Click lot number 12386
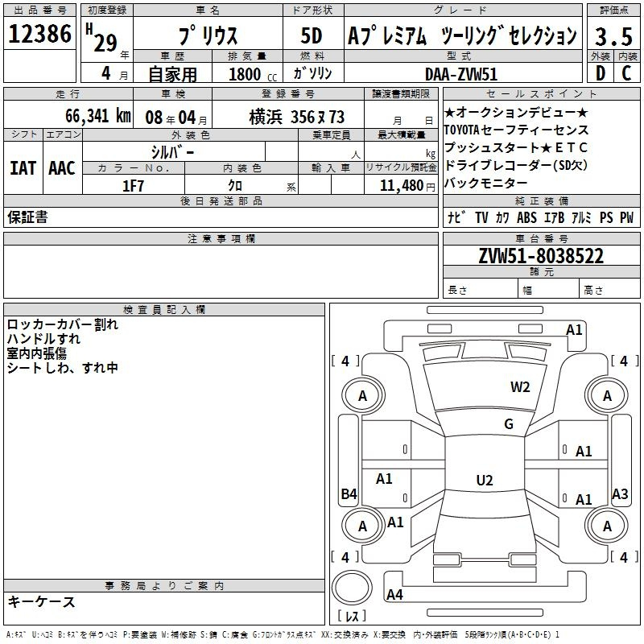The height and width of the screenshot is (644, 644). tap(39, 35)
